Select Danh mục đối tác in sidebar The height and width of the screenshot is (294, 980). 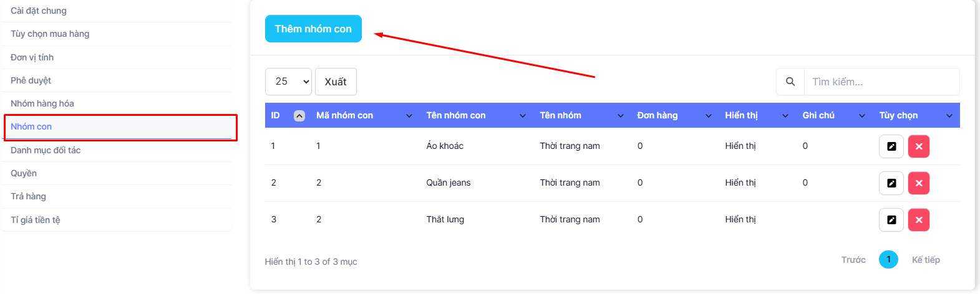click(x=46, y=150)
